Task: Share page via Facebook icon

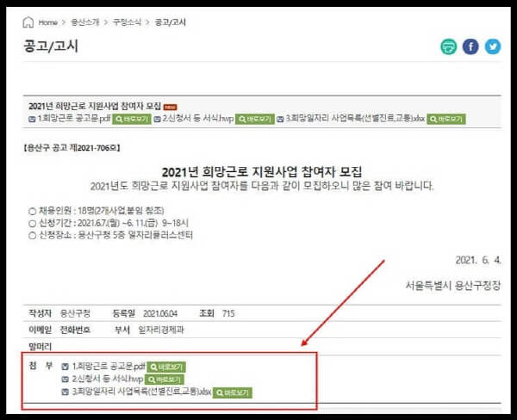Action: pos(470,46)
